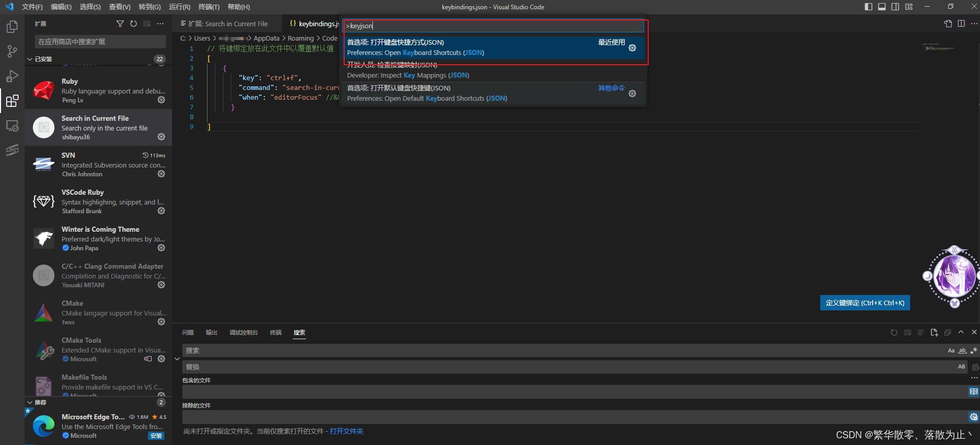This screenshot has width=980, height=445.
Task: Toggle search details ellipsis
Action: coord(974,378)
